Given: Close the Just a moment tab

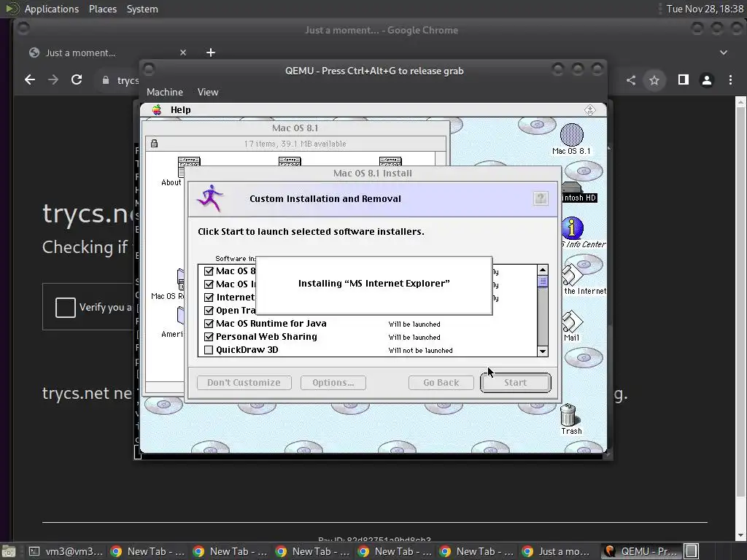Looking at the screenshot, I should [183, 52].
